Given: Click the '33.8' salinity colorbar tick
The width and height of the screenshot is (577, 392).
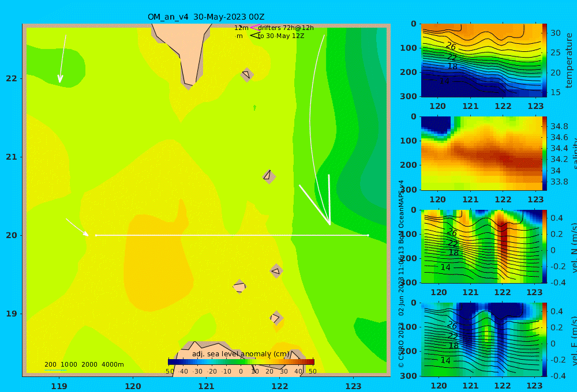Looking at the screenshot, I should point(559,182).
